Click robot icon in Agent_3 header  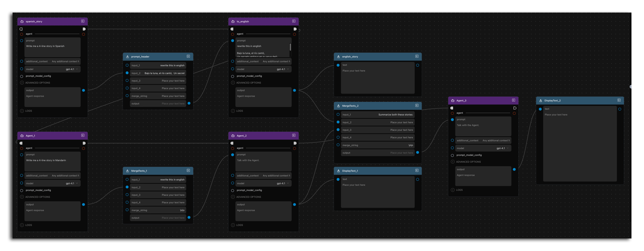pos(453,101)
